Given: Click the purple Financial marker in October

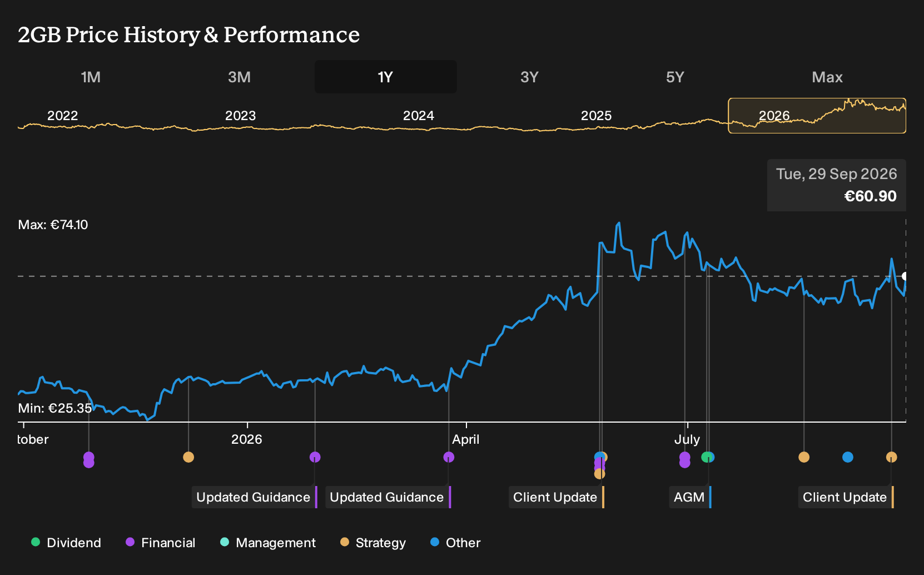Looking at the screenshot, I should pyautogui.click(x=88, y=460).
